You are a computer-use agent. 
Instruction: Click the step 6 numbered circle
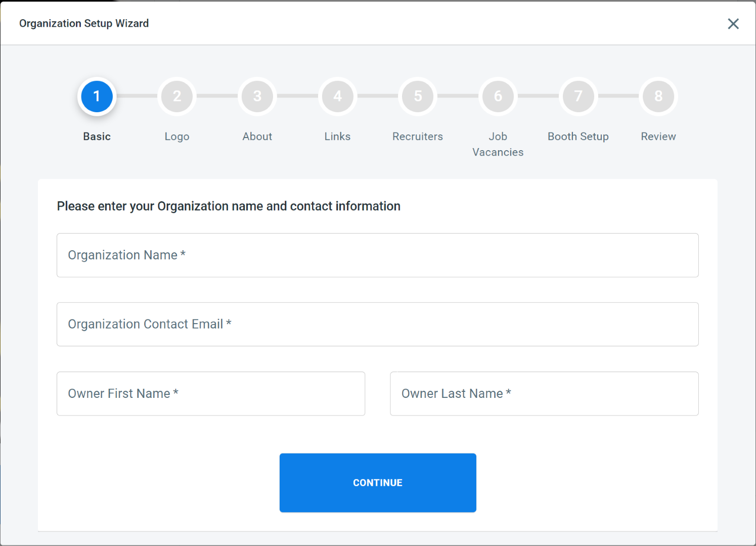pos(498,96)
